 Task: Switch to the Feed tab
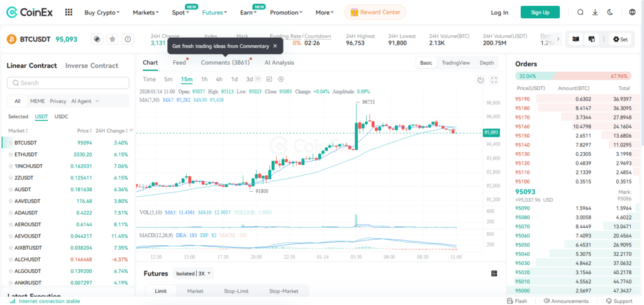point(179,63)
